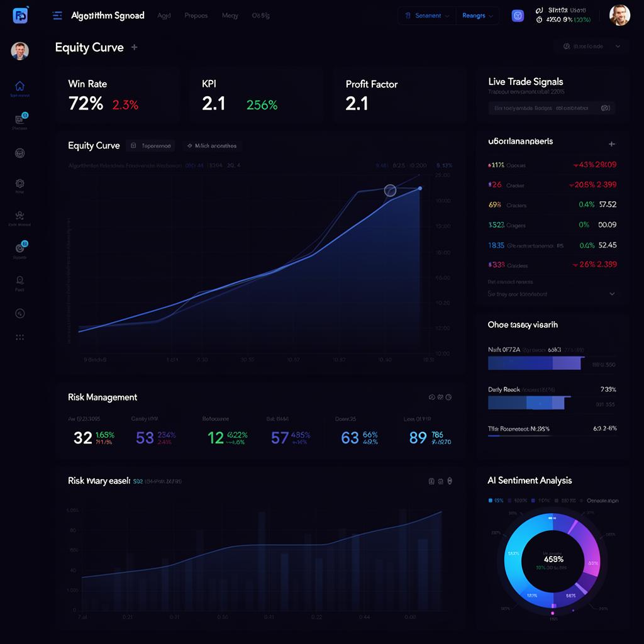Click the plus icon in signals list header
Screen dimensions: 644x644
(x=611, y=144)
